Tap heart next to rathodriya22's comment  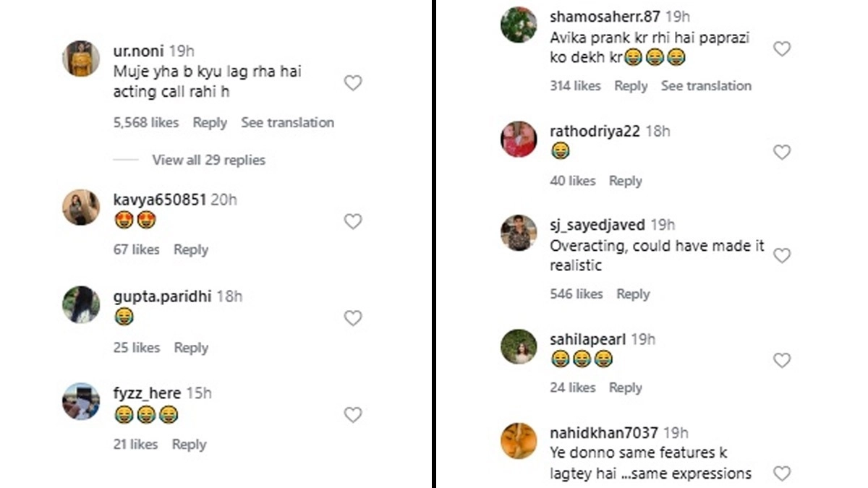(781, 153)
